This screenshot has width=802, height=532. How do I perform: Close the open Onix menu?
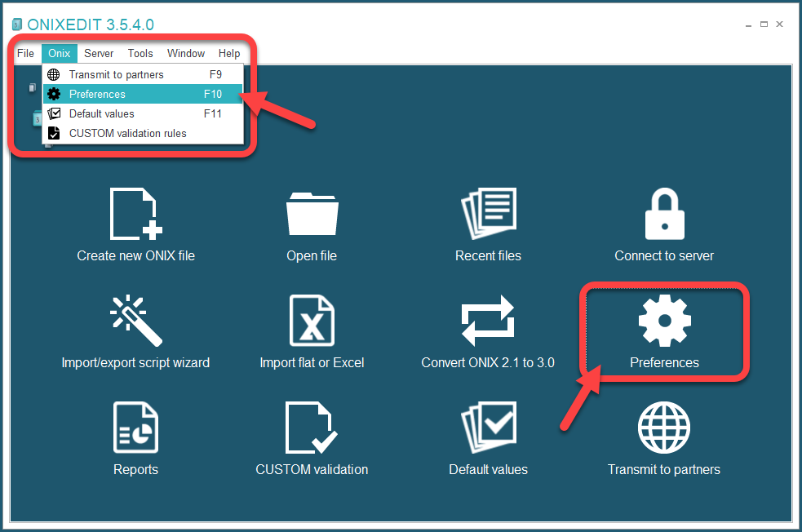coord(60,53)
